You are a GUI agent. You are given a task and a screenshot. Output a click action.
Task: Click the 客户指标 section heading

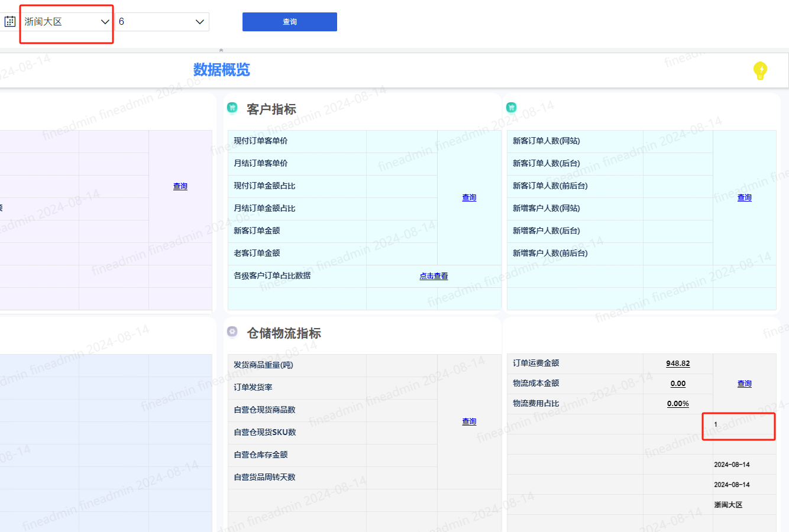(271, 109)
